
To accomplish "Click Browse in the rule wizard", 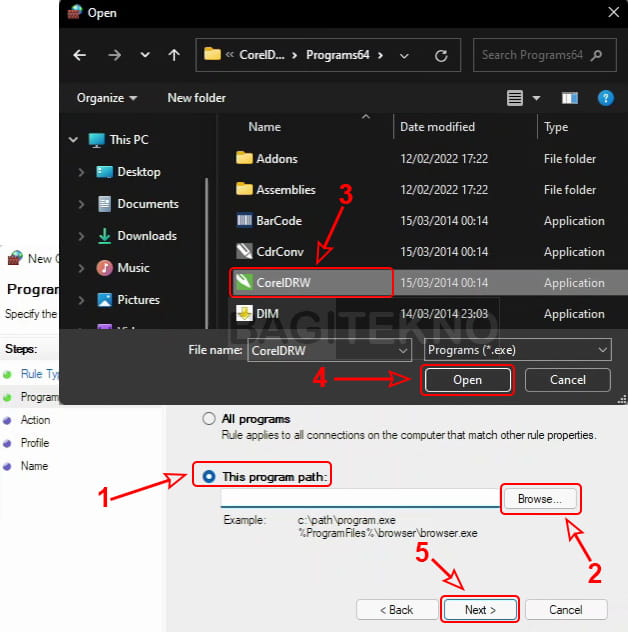I will point(540,499).
